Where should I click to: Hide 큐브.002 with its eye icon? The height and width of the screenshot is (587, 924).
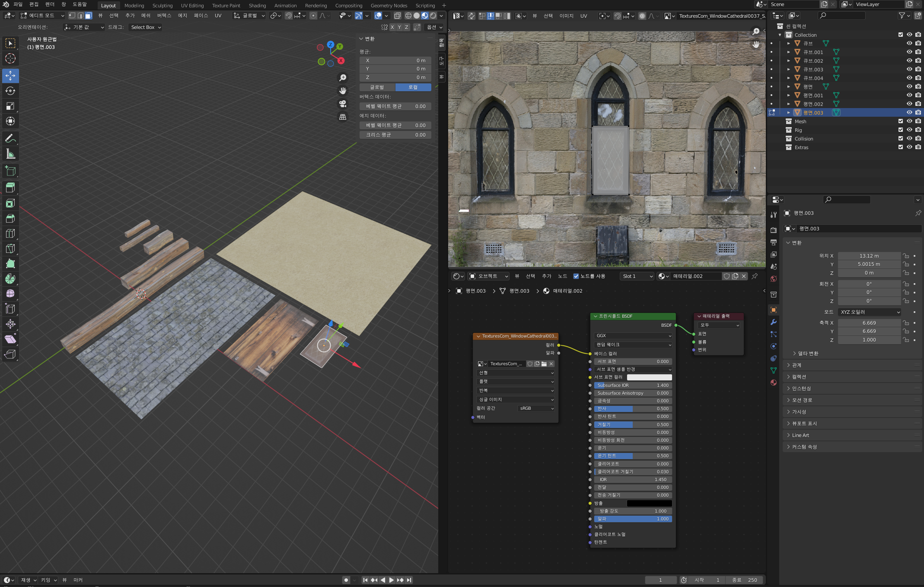click(909, 61)
